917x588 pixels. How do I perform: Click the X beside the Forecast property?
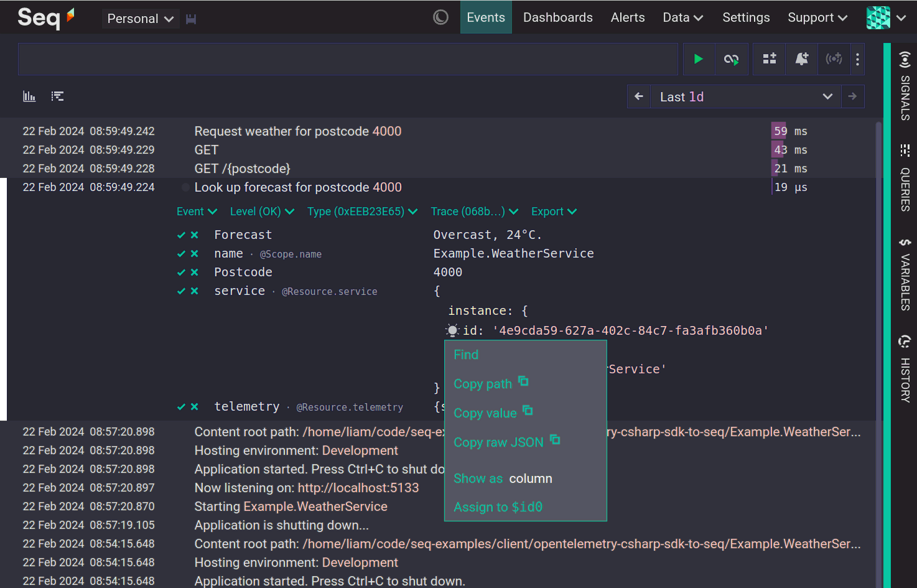(195, 235)
